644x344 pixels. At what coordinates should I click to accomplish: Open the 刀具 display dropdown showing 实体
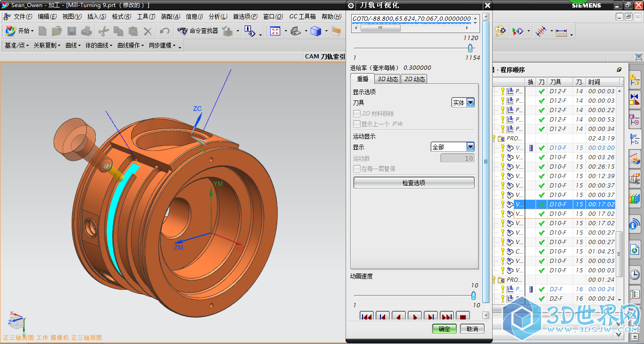463,103
